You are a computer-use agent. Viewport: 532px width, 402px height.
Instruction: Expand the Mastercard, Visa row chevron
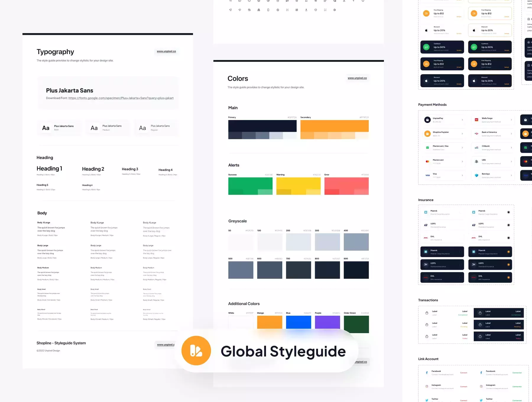[x=462, y=147]
